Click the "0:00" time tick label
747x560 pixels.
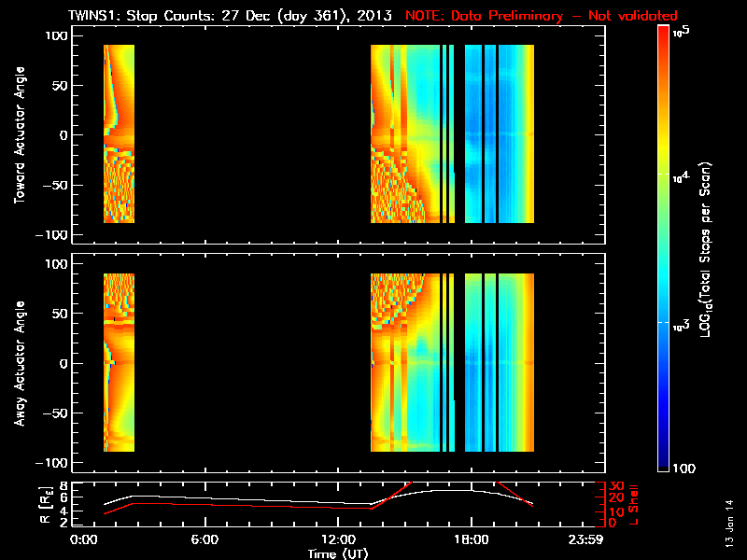[x=84, y=540]
